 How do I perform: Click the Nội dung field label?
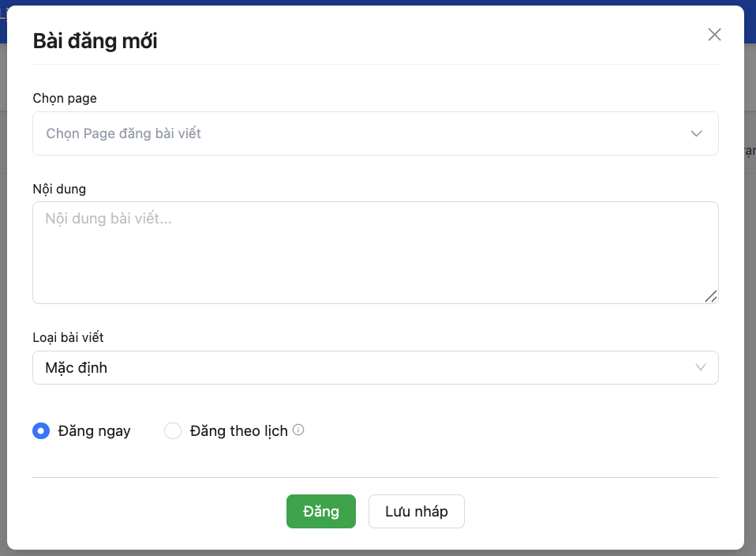(x=59, y=189)
